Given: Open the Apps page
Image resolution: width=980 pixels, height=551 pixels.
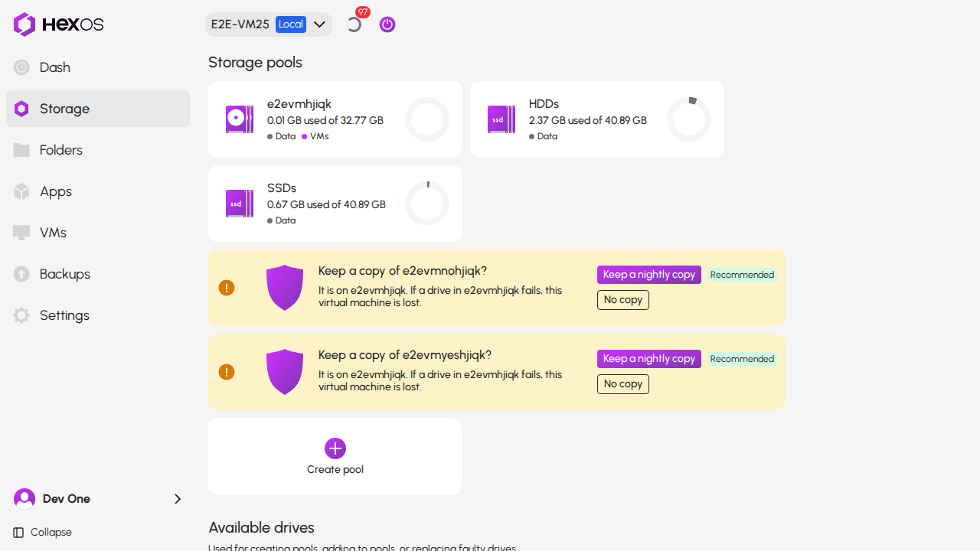Looking at the screenshot, I should point(98,191).
